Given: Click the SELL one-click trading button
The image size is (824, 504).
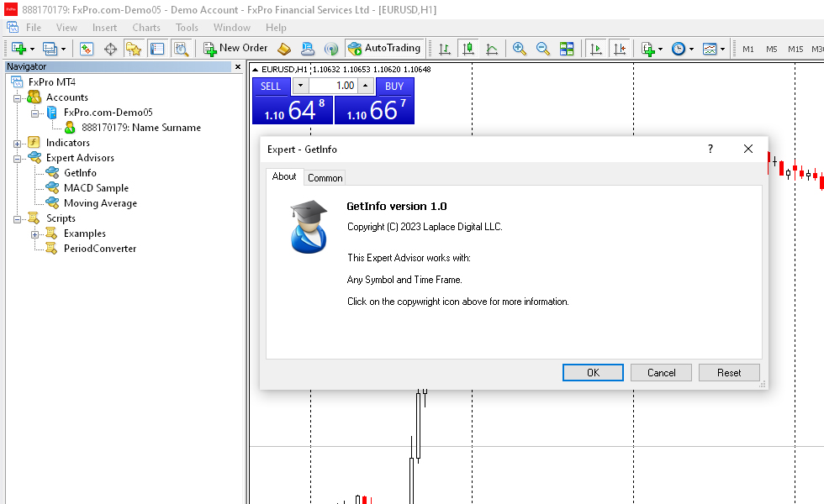Looking at the screenshot, I should [271, 86].
